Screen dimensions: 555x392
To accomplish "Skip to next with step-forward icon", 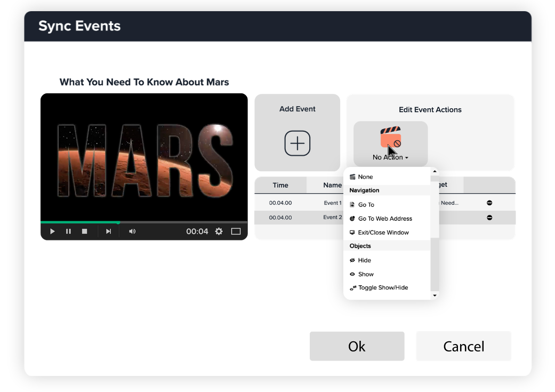I will click(x=108, y=231).
